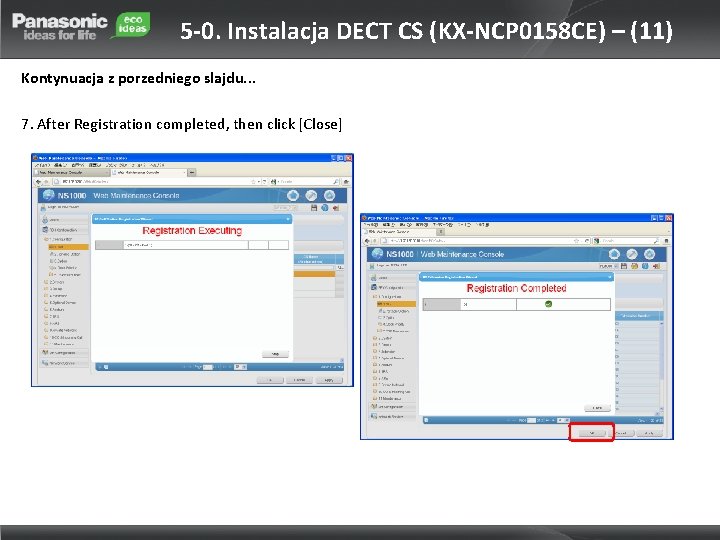Click wrench tool icon in Registration Completed window header

[x=632, y=254]
